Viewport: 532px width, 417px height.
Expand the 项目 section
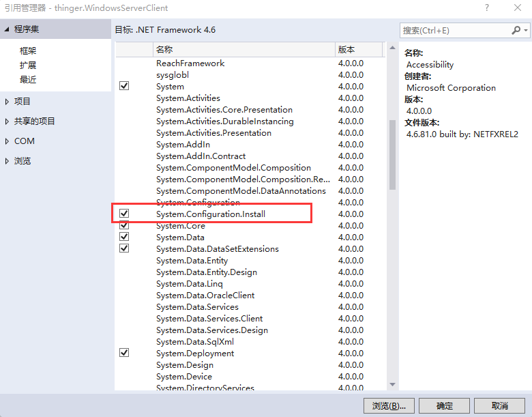[x=7, y=101]
